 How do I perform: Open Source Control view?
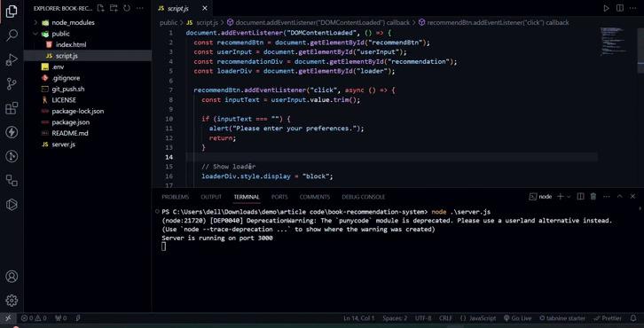tap(12, 84)
